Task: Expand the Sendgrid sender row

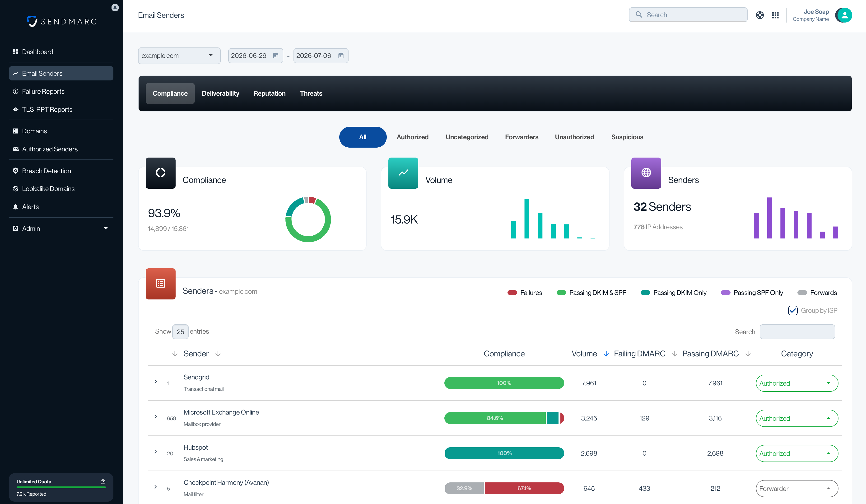Action: [156, 382]
